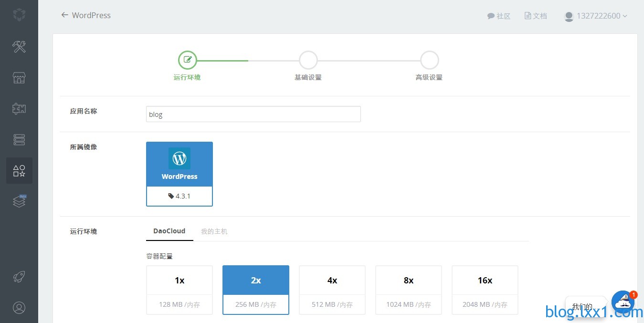Screen dimensions: 644x323
Task: Select the 1x 128 MB container option
Action: point(179,290)
